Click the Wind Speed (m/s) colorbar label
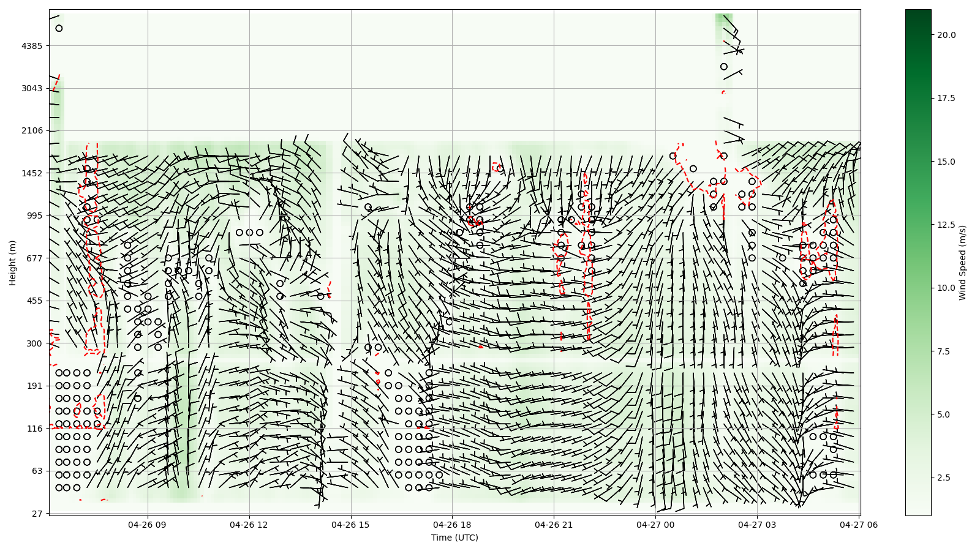This screenshot has width=980, height=551. [x=962, y=263]
